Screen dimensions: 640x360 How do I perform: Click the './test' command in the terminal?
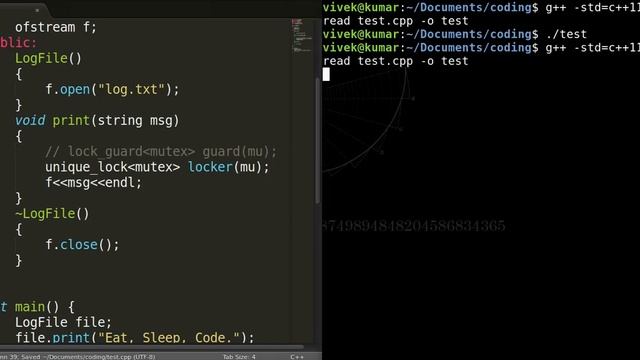pyautogui.click(x=566, y=34)
